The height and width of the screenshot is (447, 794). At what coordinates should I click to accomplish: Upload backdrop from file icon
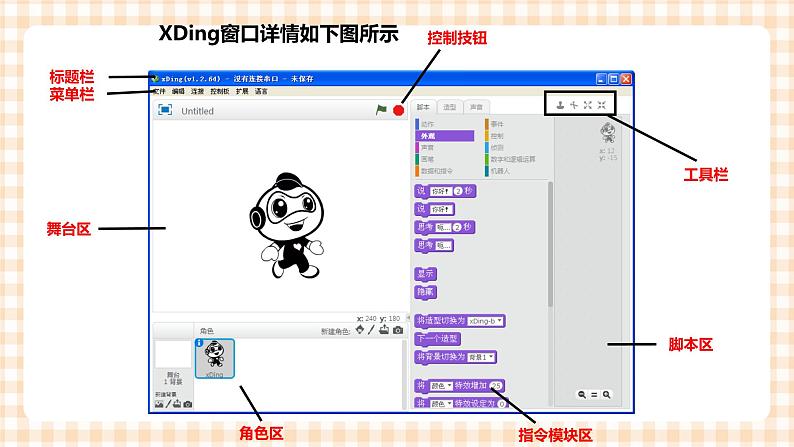click(177, 404)
